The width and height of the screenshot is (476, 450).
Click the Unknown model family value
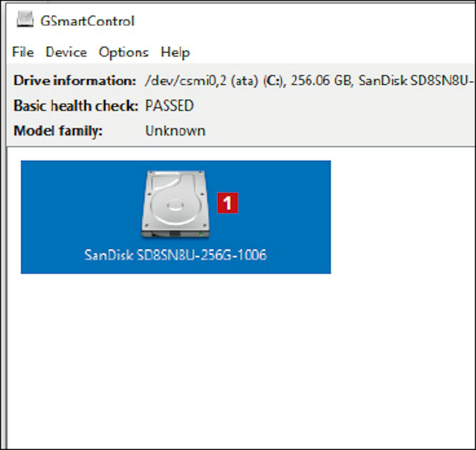click(x=175, y=131)
